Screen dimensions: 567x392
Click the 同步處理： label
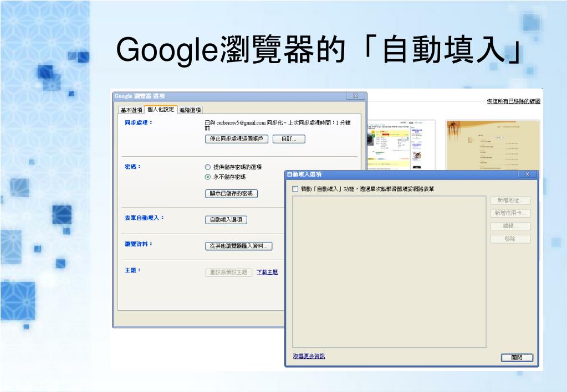[139, 123]
